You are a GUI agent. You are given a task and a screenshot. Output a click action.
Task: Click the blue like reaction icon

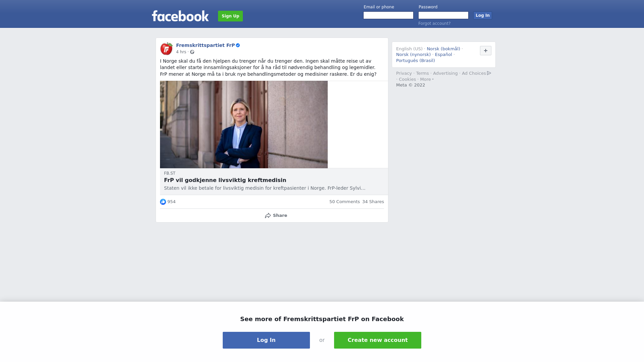[x=163, y=202]
